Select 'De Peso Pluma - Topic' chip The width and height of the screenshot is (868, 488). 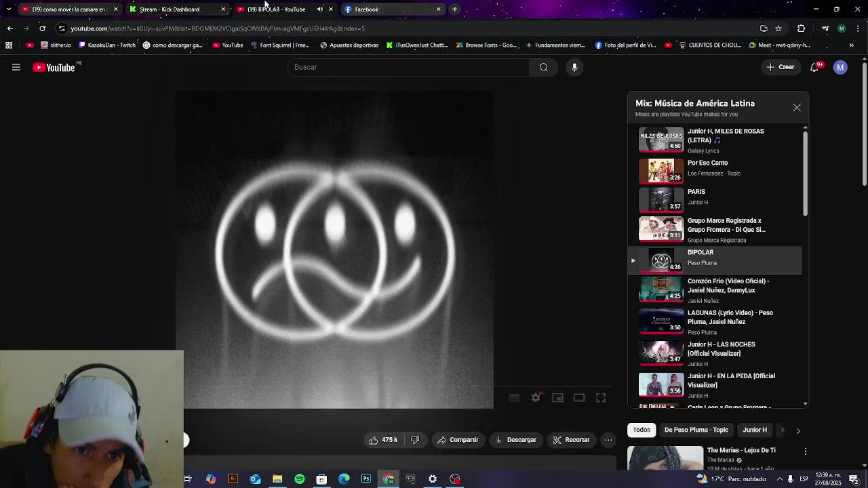pos(696,430)
